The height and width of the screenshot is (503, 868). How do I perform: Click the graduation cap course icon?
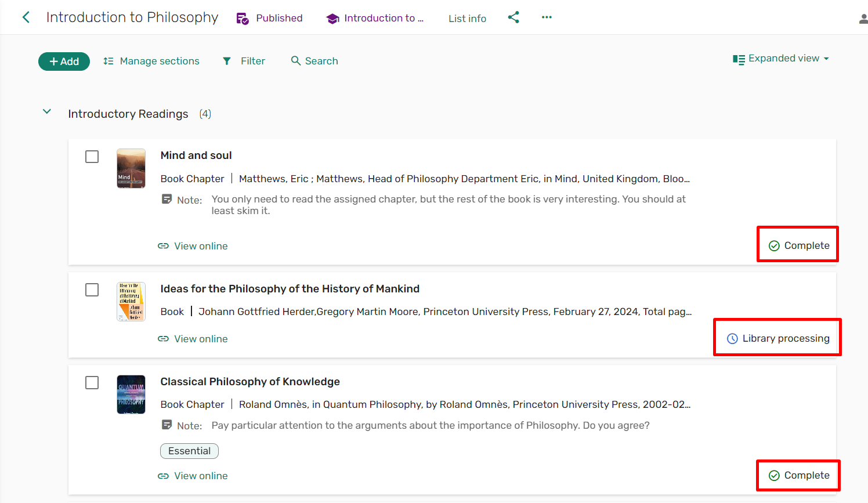click(332, 19)
